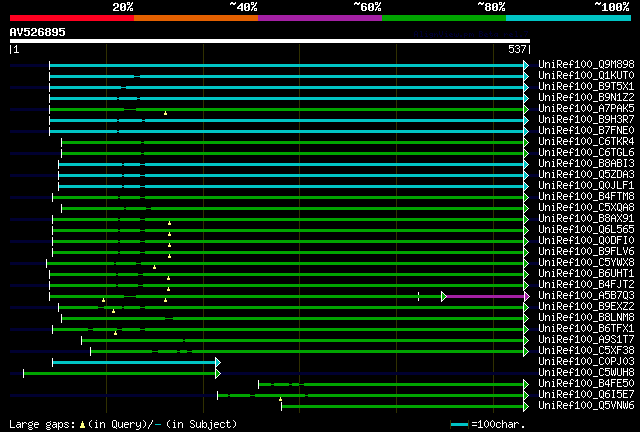Select the UniRef100_A5B7Q3 label
The image size is (640, 432).
[x=586, y=296]
